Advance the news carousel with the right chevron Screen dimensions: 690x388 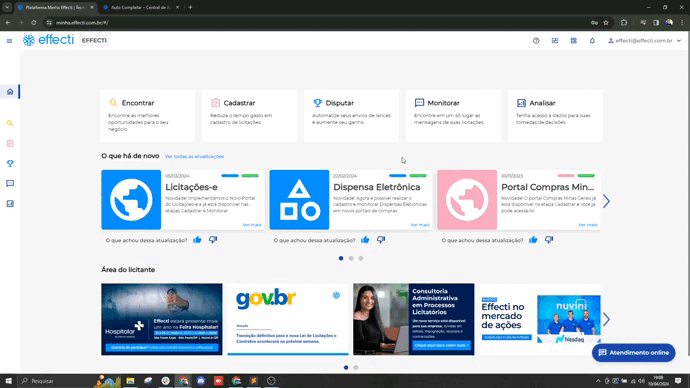(x=606, y=201)
